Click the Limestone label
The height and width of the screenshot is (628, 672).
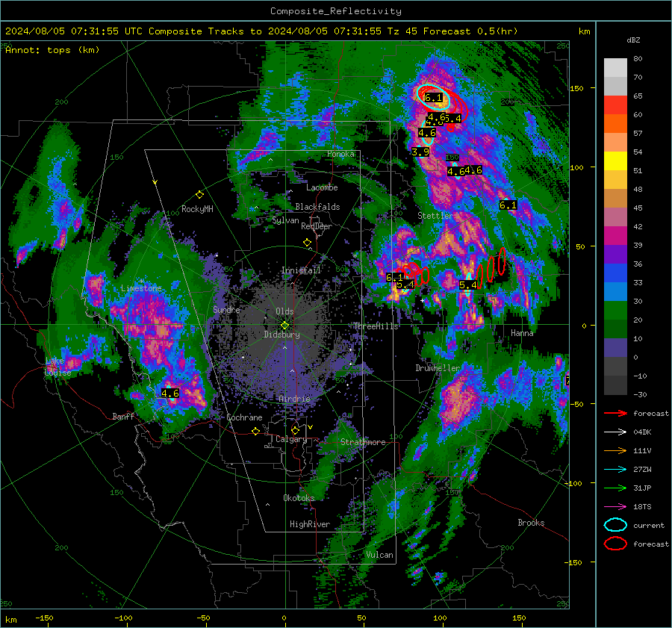(141, 288)
